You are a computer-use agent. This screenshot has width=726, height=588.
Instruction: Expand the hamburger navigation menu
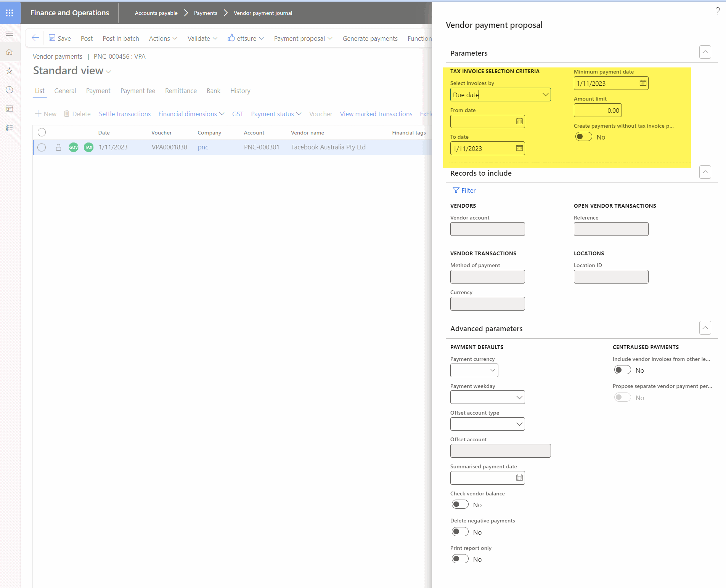[x=10, y=34]
